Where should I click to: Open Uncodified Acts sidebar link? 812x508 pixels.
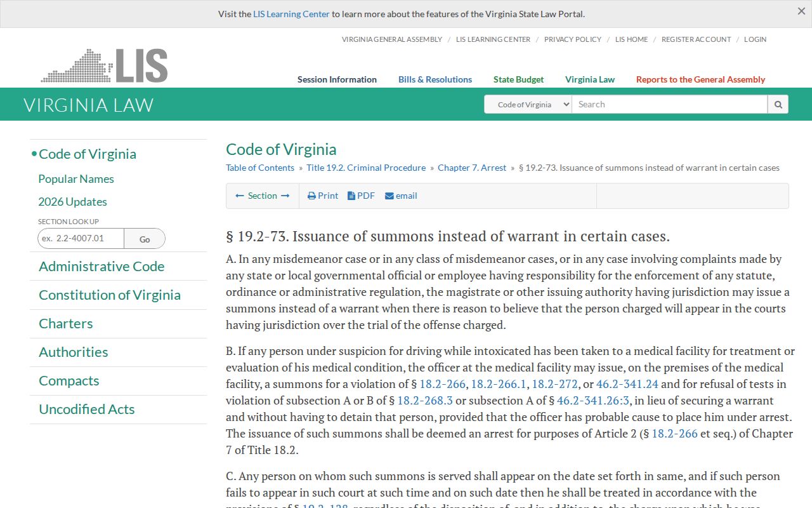[87, 410]
